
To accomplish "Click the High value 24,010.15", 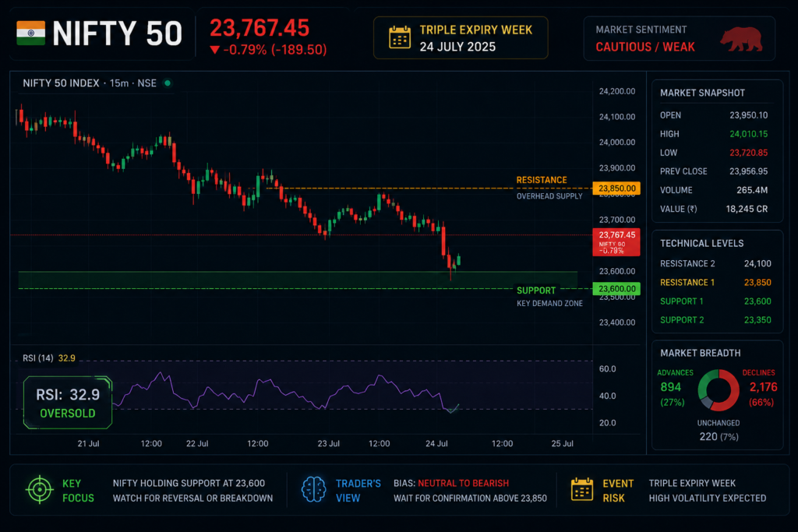I will pyautogui.click(x=748, y=134).
